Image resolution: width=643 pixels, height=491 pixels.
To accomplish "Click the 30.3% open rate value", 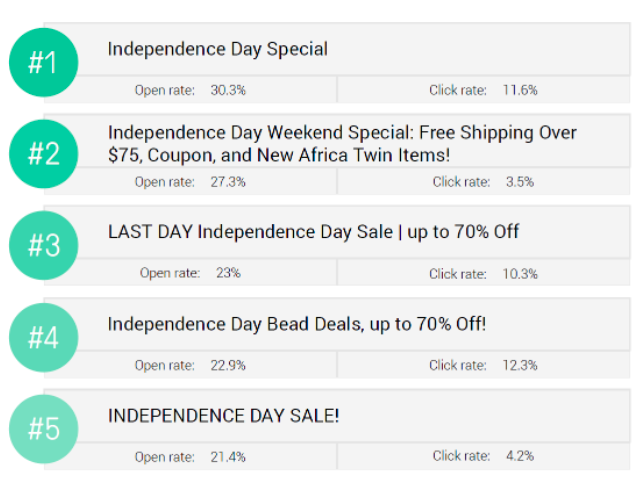I will 228,90.
